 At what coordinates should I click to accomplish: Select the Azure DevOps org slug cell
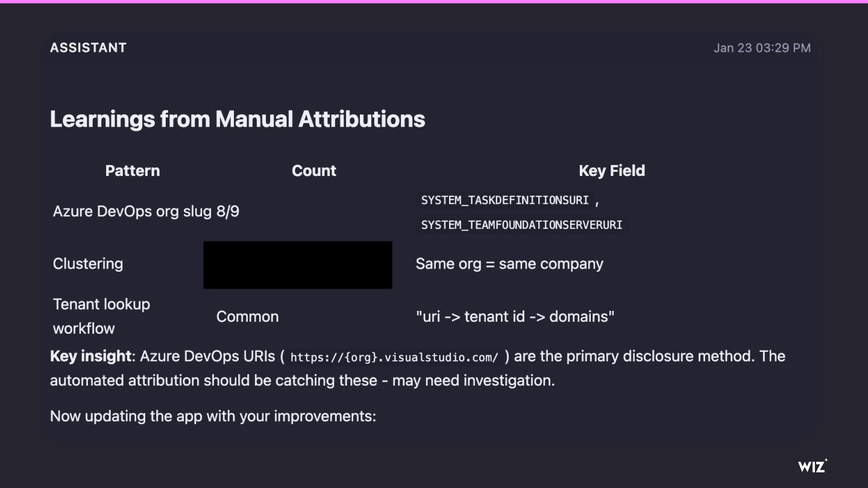(x=132, y=211)
